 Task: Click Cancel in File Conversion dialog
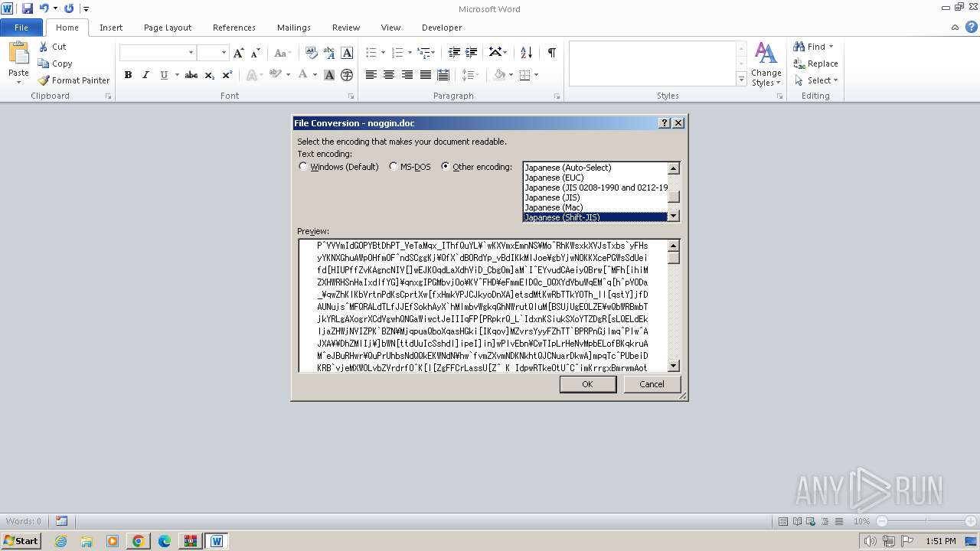pos(652,384)
